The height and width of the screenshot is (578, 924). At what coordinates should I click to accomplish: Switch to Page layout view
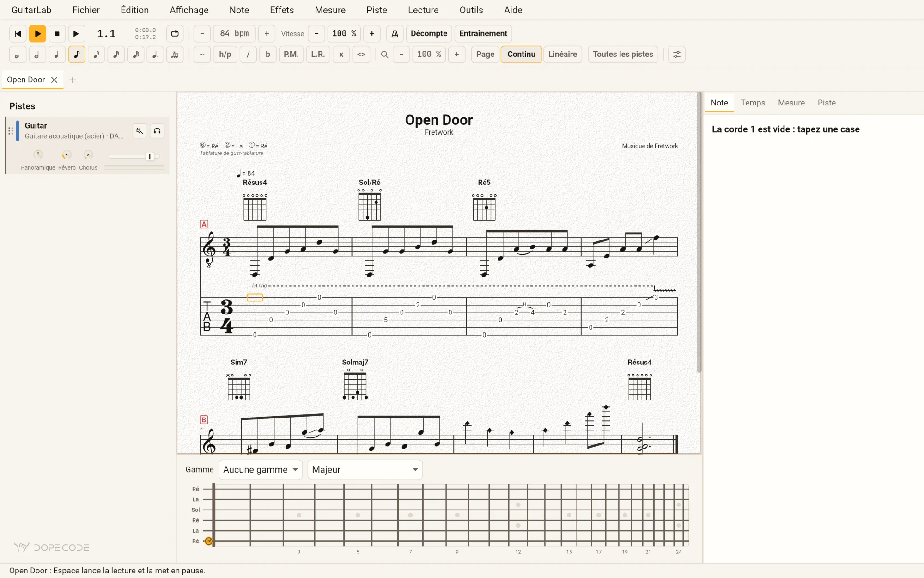tap(485, 55)
